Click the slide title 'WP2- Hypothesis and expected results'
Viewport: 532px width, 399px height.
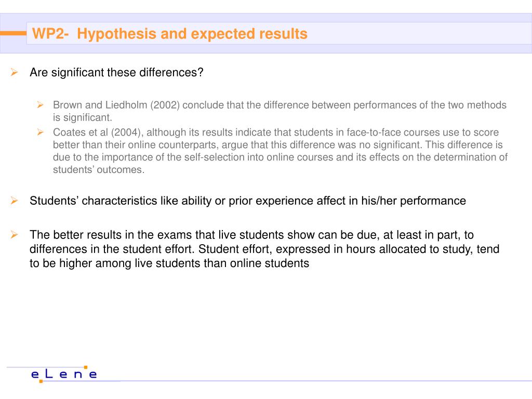(170, 34)
